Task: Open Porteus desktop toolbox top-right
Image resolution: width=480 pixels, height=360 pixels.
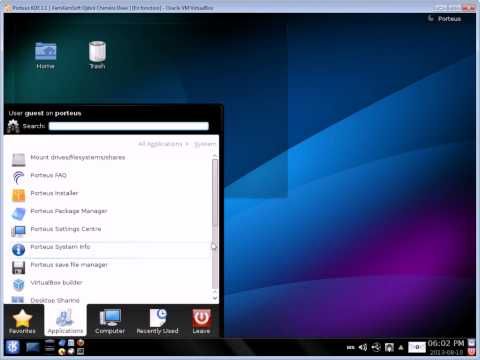Action: 445,19
